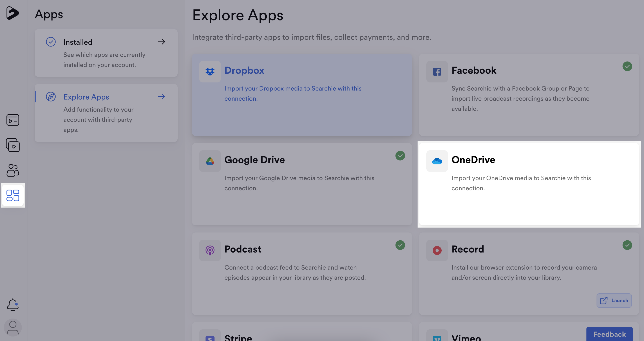Click the arrow on Explore Apps card
Viewport: 644px width, 341px height.
(161, 97)
